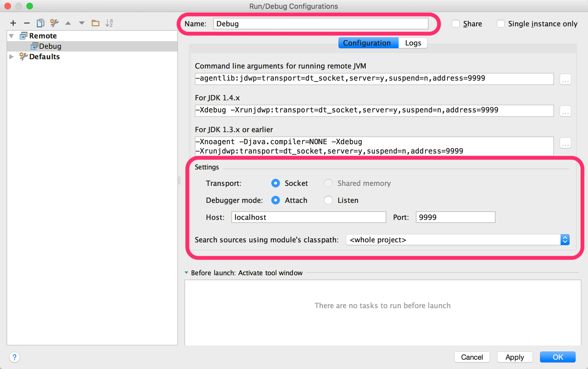Select Listen debugger mode
588x369 pixels.
[x=328, y=200]
